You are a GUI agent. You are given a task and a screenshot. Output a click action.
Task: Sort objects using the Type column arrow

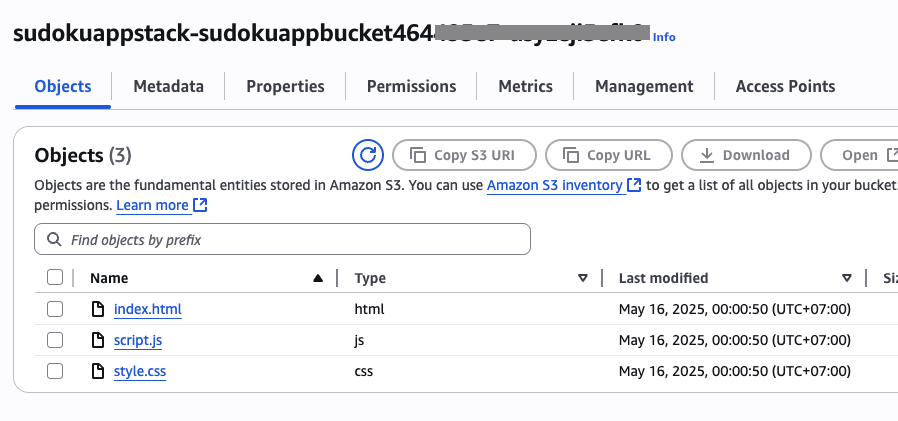pyautogui.click(x=583, y=278)
